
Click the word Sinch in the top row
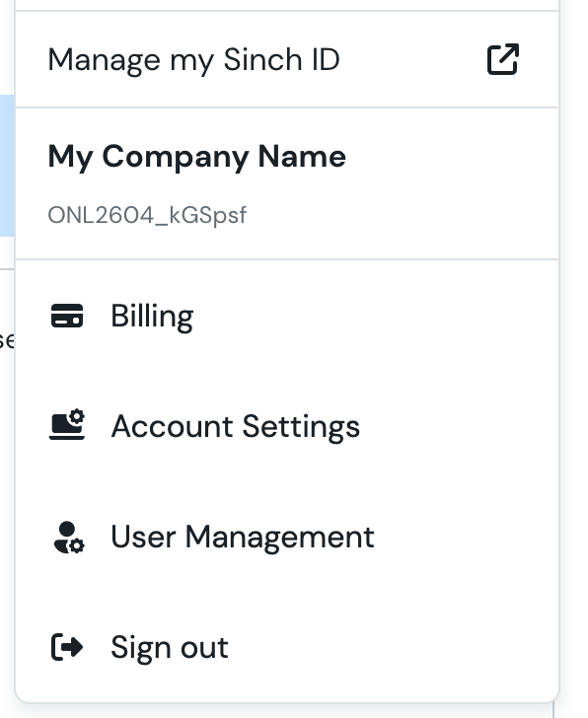(262, 59)
